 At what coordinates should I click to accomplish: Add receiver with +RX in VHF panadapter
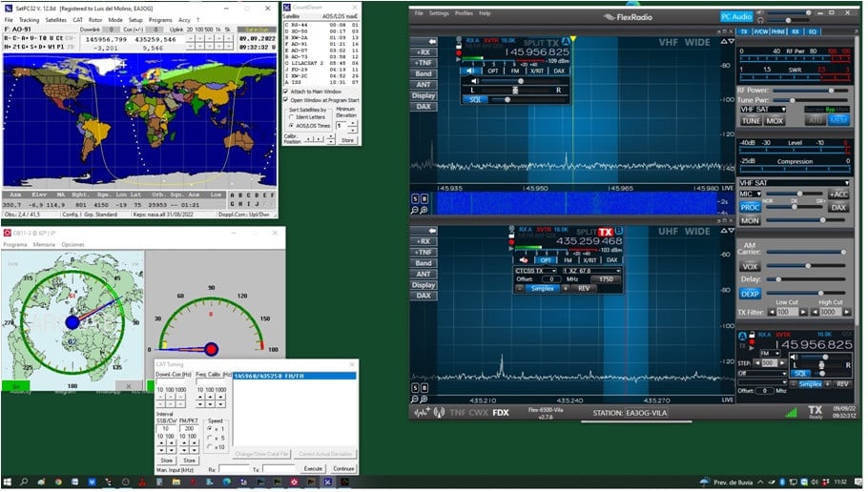point(424,52)
